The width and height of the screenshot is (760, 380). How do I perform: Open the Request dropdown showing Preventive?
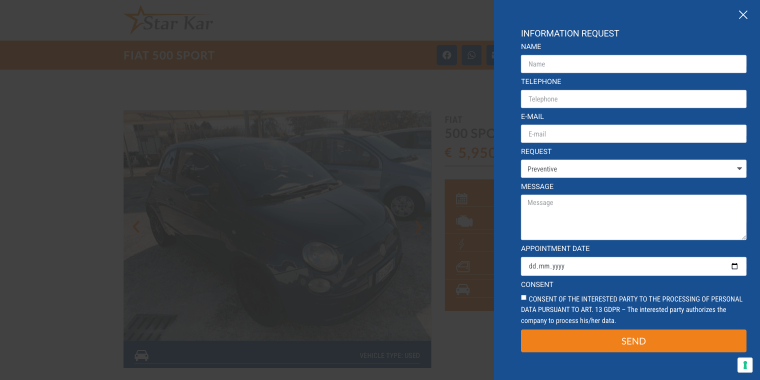[x=633, y=169]
